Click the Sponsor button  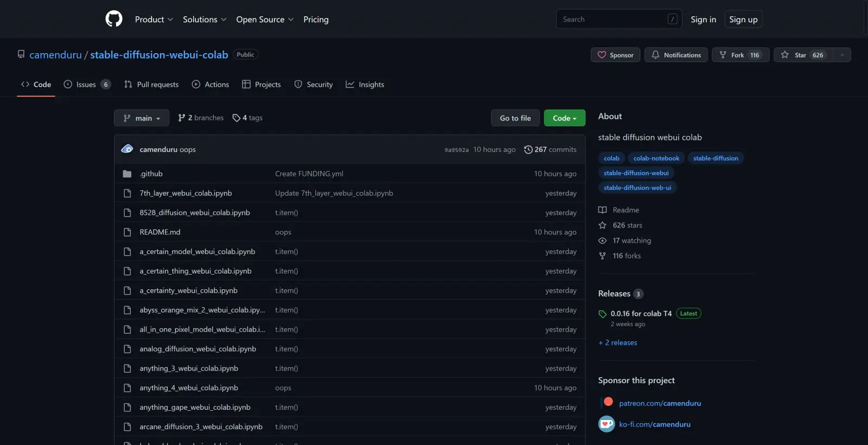click(x=616, y=55)
